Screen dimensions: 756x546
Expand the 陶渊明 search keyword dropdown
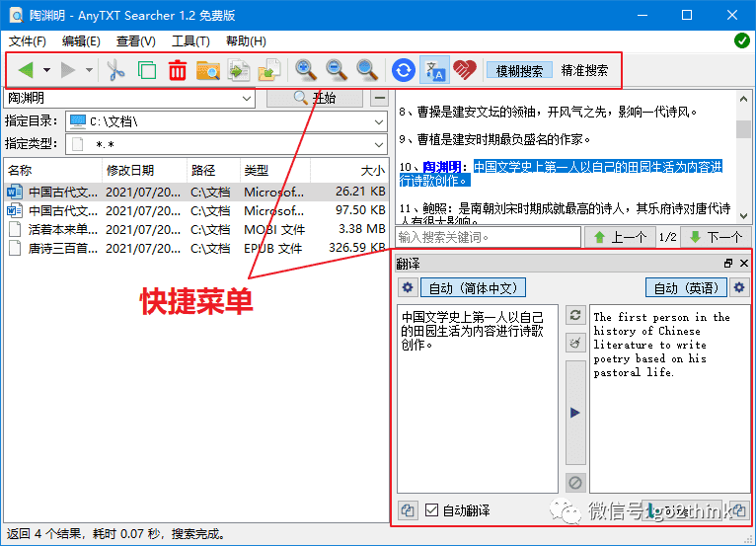(247, 99)
